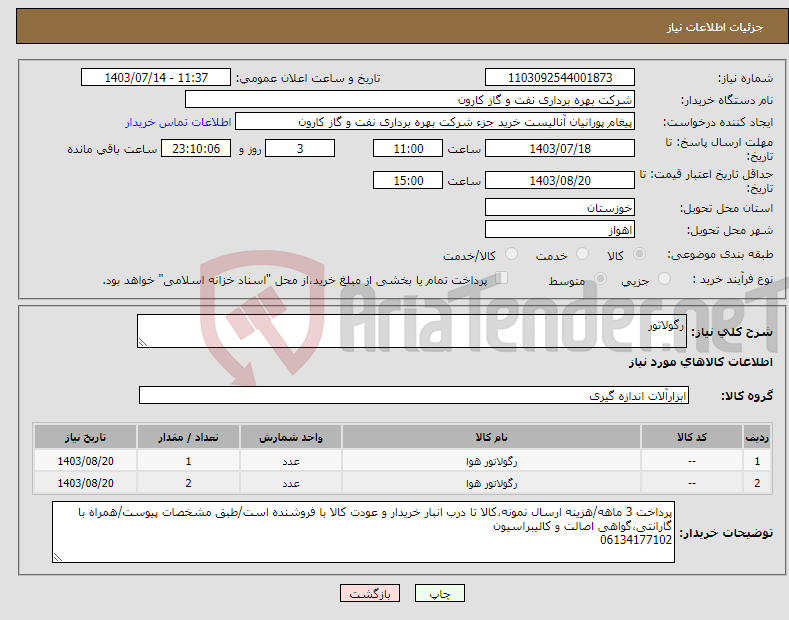Click goods group field ابزارآلات اندازه گیری

414,396
